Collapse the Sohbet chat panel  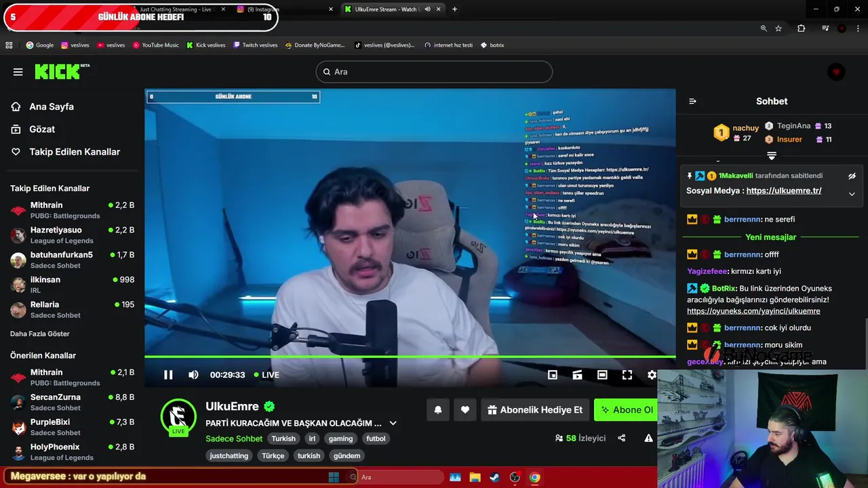[x=692, y=101]
